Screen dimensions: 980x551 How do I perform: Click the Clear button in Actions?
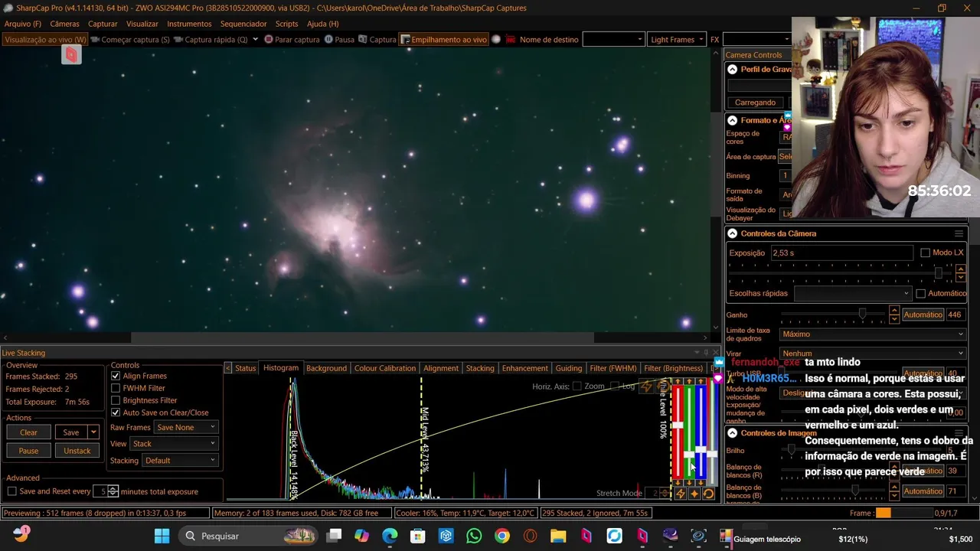pyautogui.click(x=28, y=432)
